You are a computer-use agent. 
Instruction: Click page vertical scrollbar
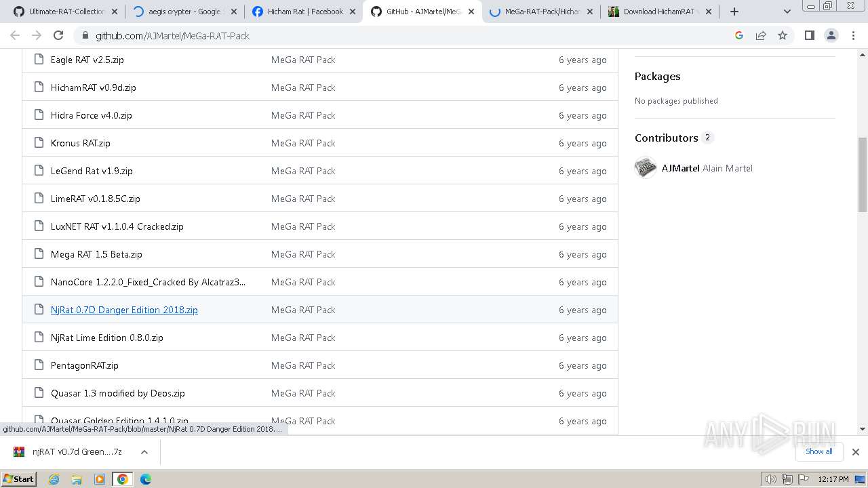(x=863, y=175)
